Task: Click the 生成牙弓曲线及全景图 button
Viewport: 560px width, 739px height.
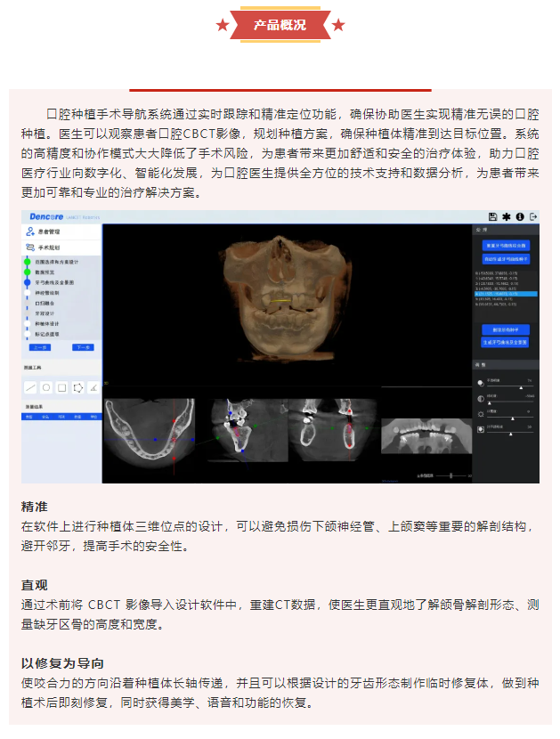Action: pyautogui.click(x=506, y=342)
